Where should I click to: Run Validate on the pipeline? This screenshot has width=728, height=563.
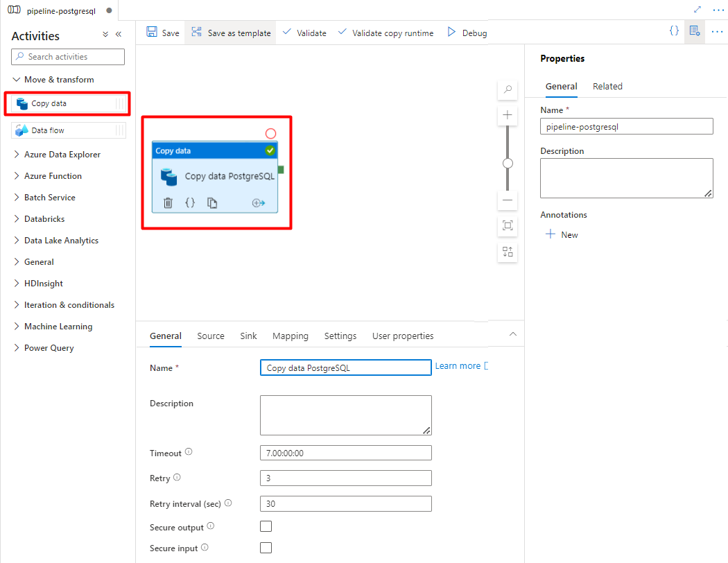click(304, 33)
